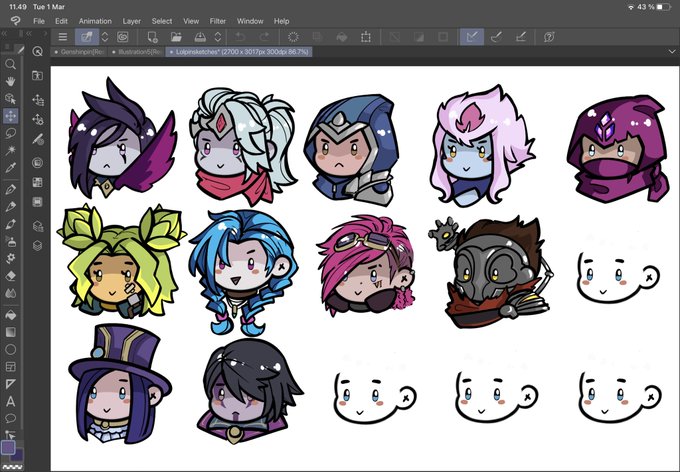Open a file via folder icon
This screenshot has height=472, width=680.
tap(176, 37)
